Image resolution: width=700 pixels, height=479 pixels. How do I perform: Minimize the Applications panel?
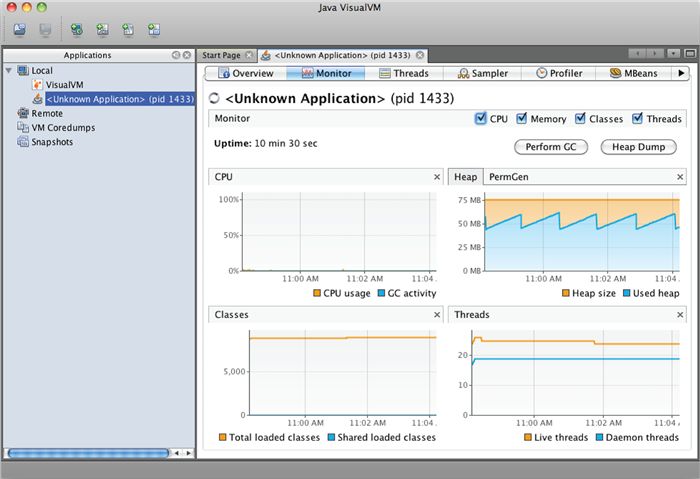[175, 56]
